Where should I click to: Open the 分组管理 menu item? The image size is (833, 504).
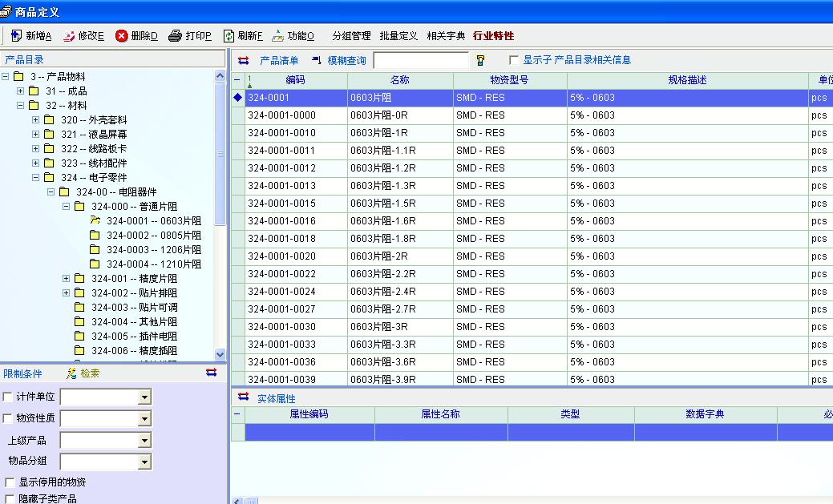coord(351,36)
